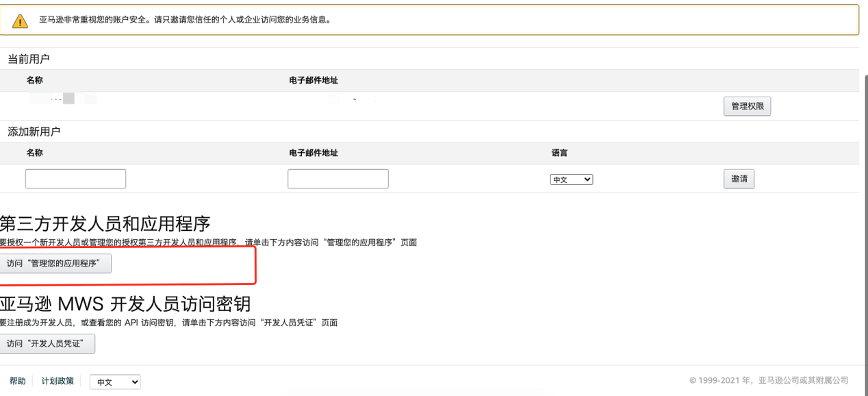Image resolution: width=868 pixels, height=396 pixels.
Task: Click the 要注册成为开发人员 description text
Action: (169, 323)
